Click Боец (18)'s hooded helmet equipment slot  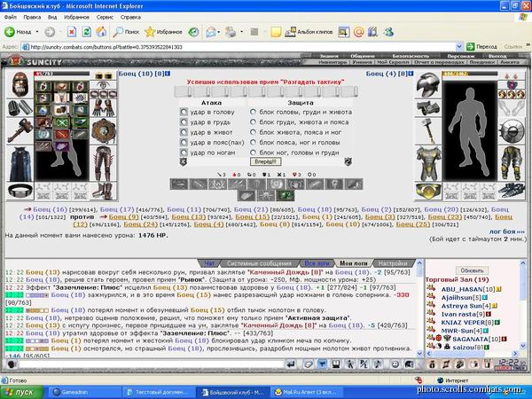point(20,85)
